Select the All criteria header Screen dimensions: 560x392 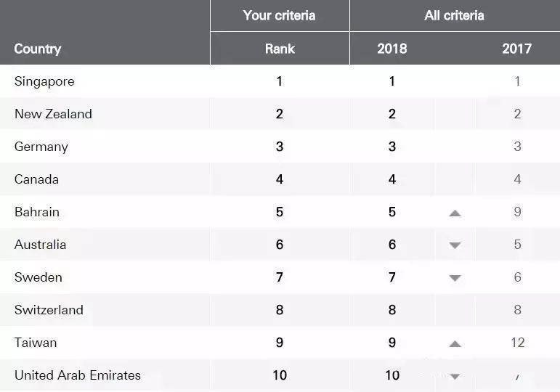tap(454, 15)
